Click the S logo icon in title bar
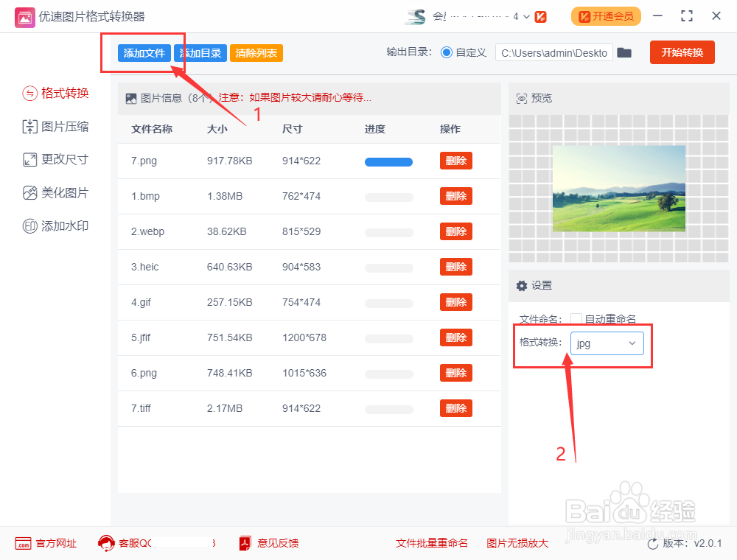Image resolution: width=737 pixels, height=560 pixels. click(x=416, y=17)
